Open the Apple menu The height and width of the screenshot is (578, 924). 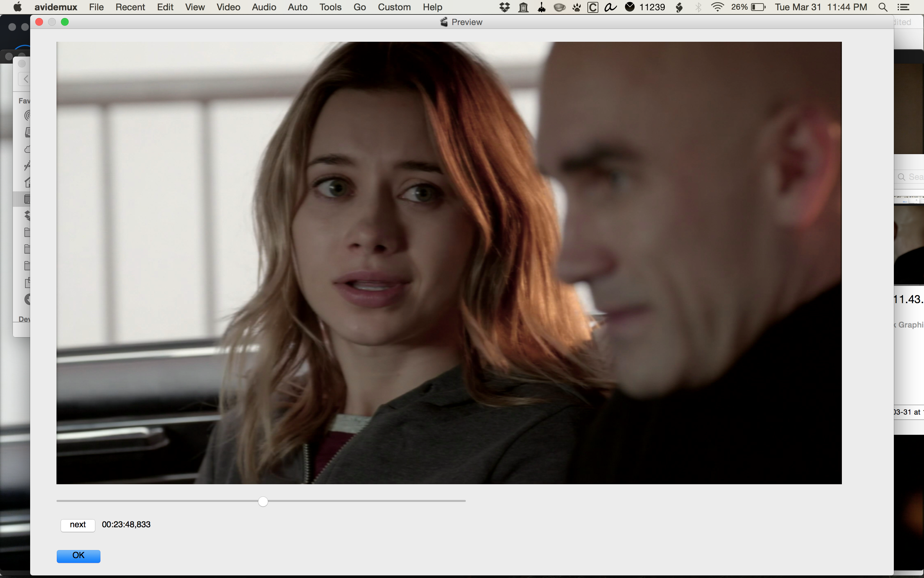tap(17, 7)
